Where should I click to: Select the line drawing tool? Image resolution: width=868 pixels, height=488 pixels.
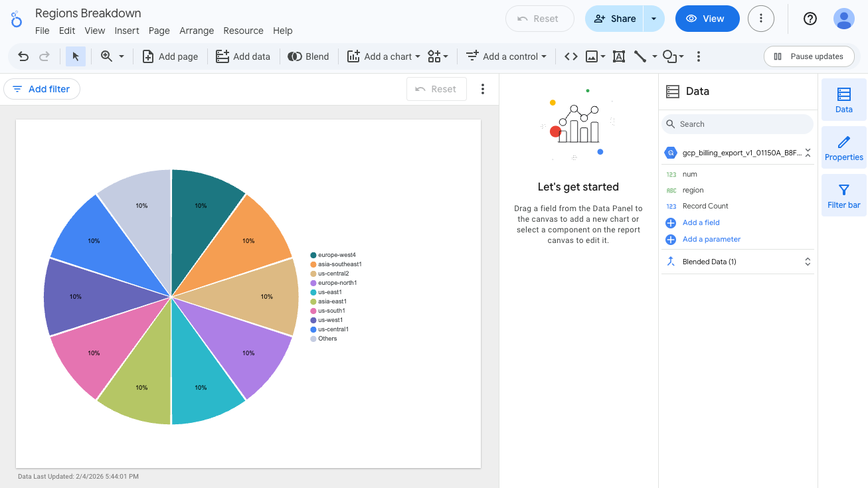click(x=641, y=56)
